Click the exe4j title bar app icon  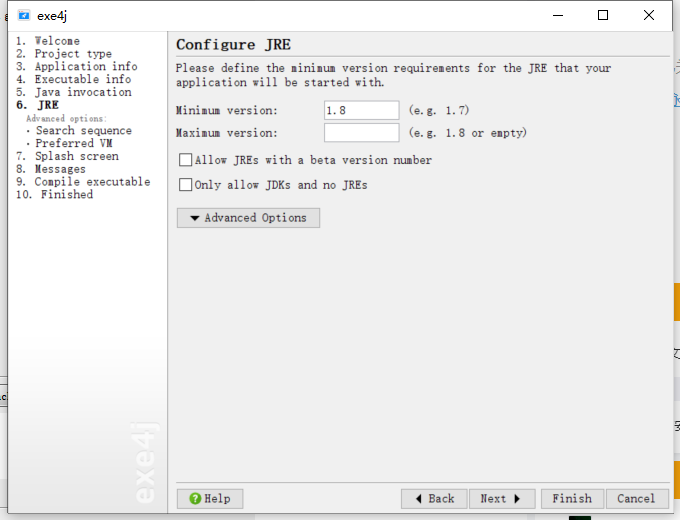24,15
